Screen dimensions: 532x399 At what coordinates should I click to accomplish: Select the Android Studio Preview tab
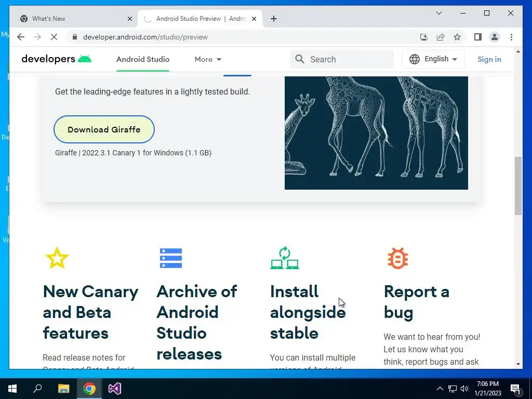click(x=200, y=19)
